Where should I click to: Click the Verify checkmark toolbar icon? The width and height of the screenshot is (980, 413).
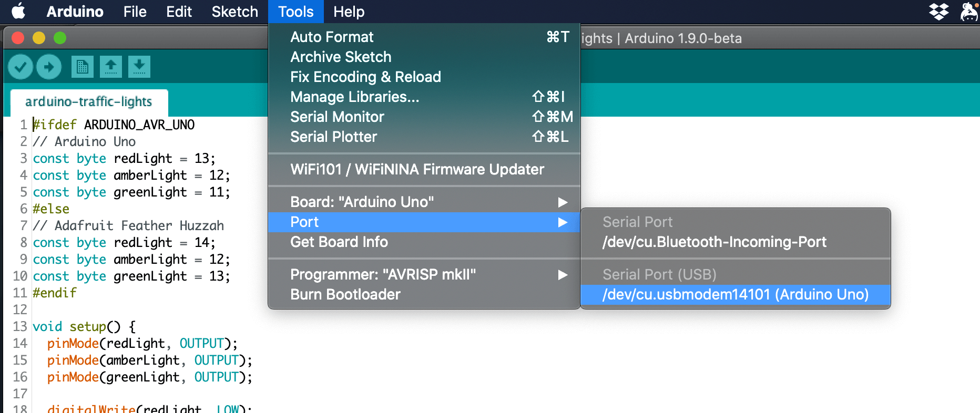(x=21, y=67)
